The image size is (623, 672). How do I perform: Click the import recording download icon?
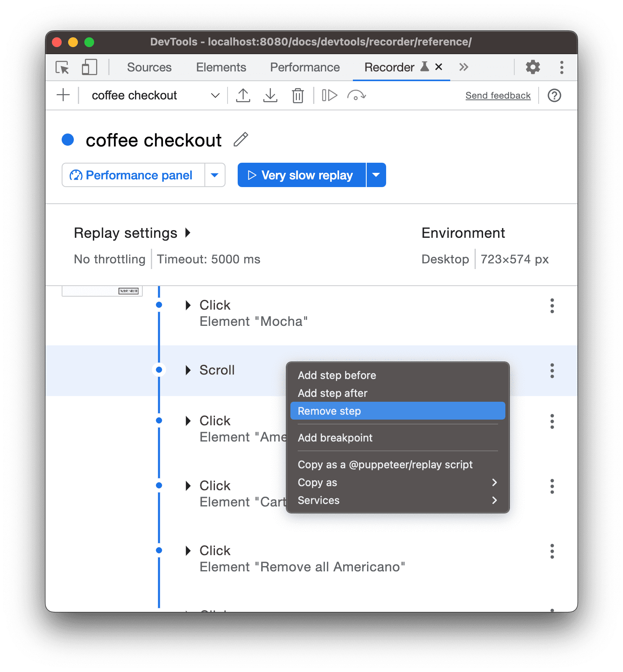click(270, 96)
